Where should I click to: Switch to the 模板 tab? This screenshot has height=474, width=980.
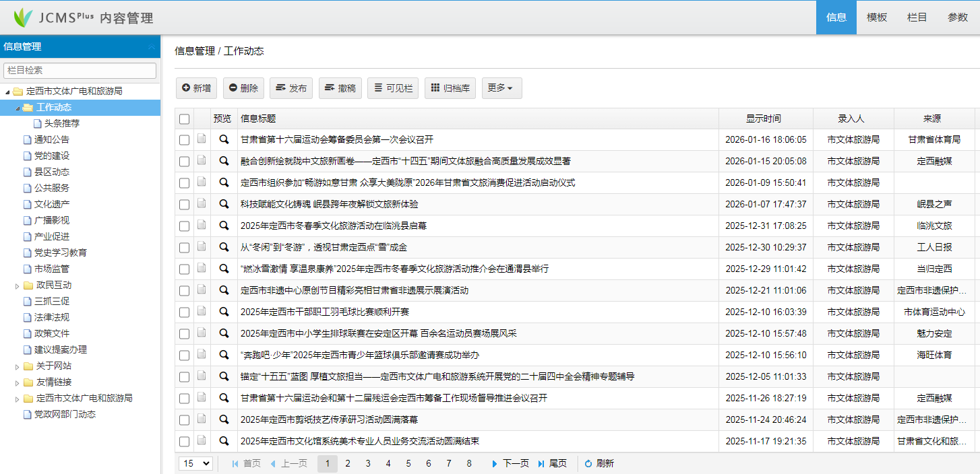click(x=877, y=18)
